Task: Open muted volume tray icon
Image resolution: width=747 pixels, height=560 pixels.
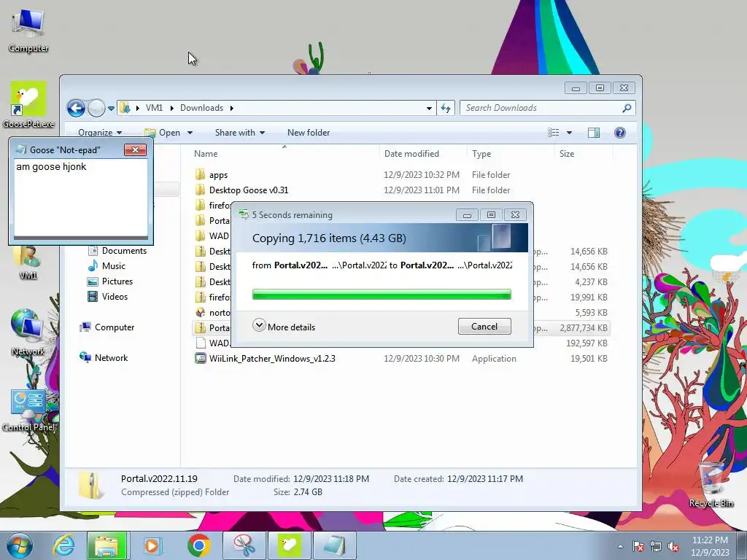Action: point(673,547)
